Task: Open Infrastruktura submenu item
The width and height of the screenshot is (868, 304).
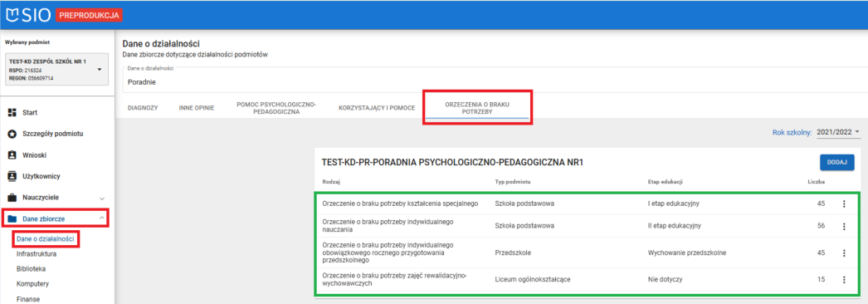Action: tap(37, 254)
